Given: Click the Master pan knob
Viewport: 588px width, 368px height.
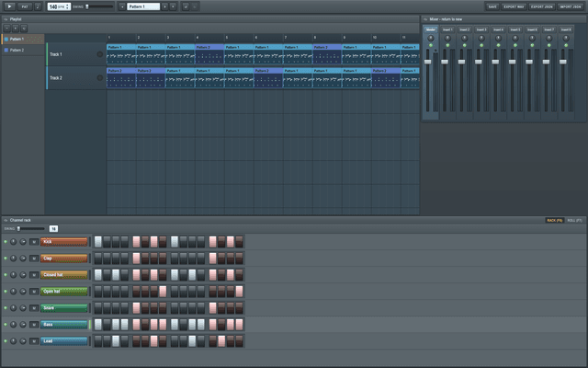Looking at the screenshot, I should (x=431, y=39).
